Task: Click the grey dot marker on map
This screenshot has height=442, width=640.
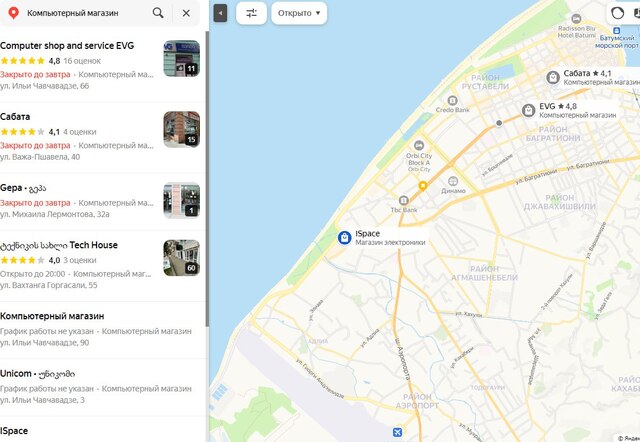Action: click(x=499, y=123)
